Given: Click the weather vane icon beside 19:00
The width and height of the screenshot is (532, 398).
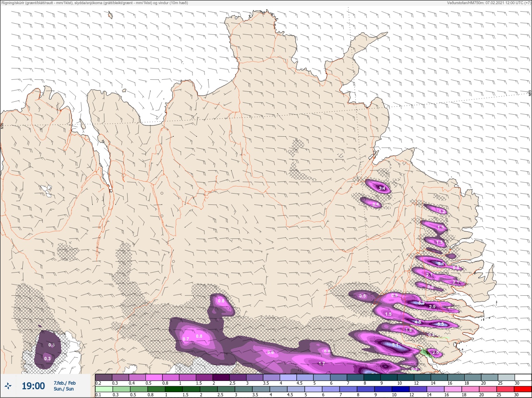Looking at the screenshot, I should 8,386.
